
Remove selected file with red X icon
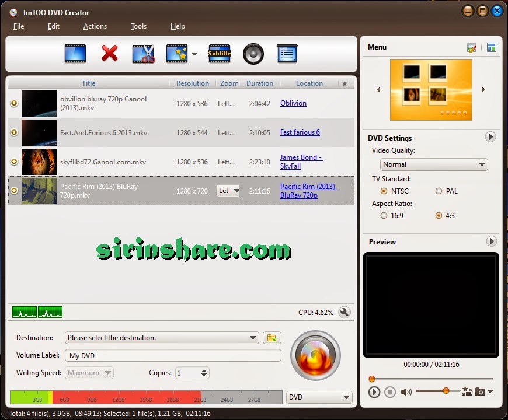coord(110,54)
